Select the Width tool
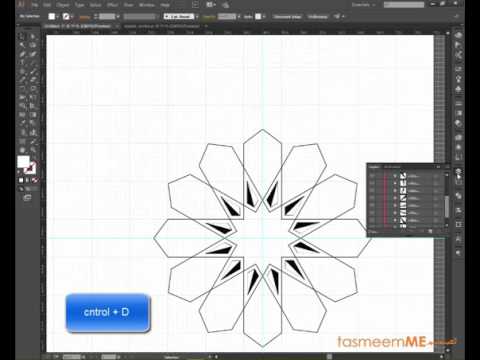This screenshot has height=360, width=480. (x=22, y=97)
